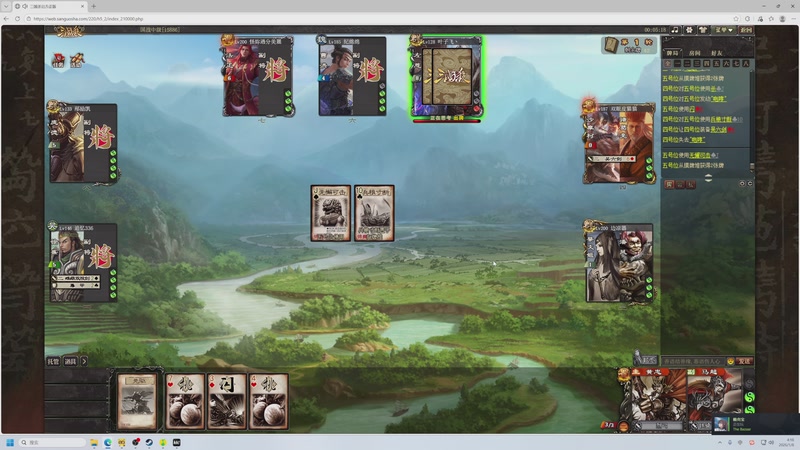This screenshot has width=800, height=450.
Task: Click the 发送 send button
Action: coord(744,361)
